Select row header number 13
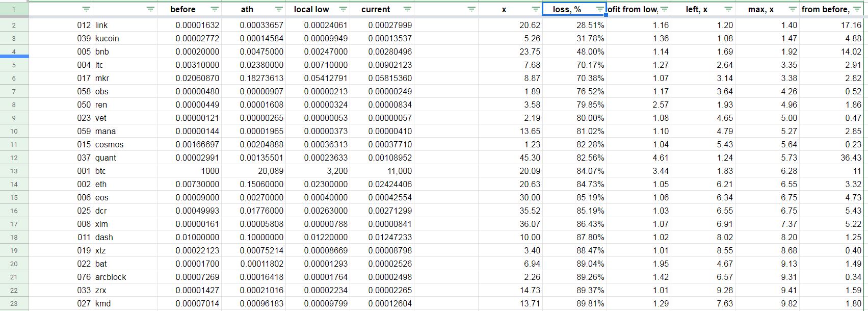The image size is (868, 311). [x=14, y=171]
